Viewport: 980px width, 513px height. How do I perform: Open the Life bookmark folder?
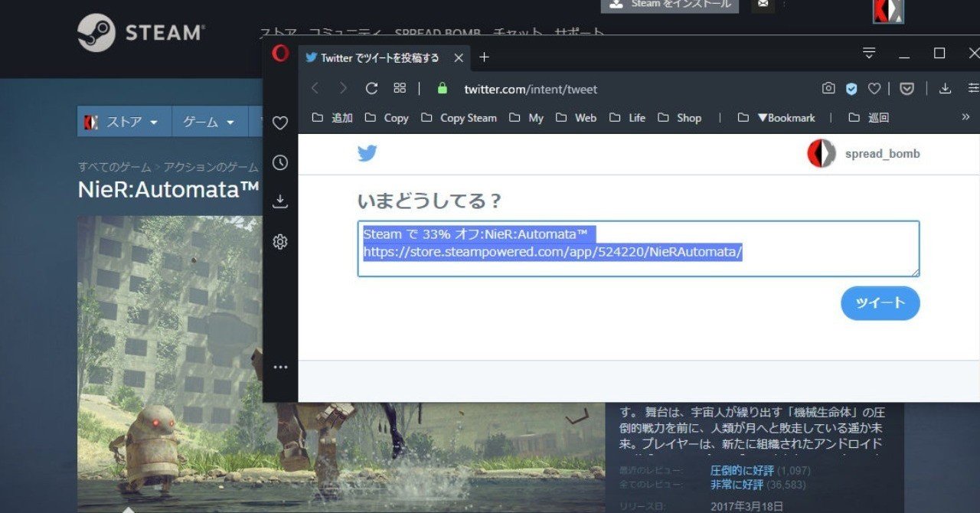(x=627, y=118)
